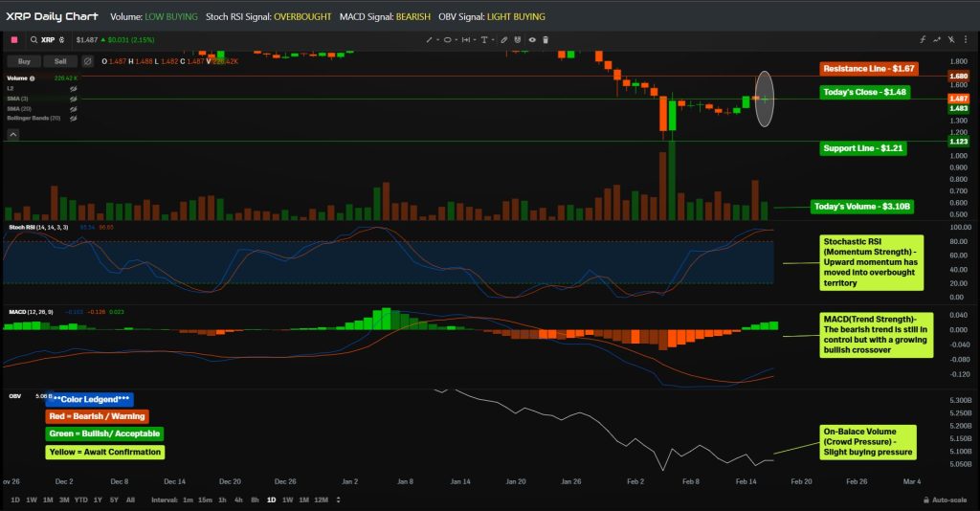Click the magnet snap icon
This screenshot has width=980, height=511.
click(518, 39)
